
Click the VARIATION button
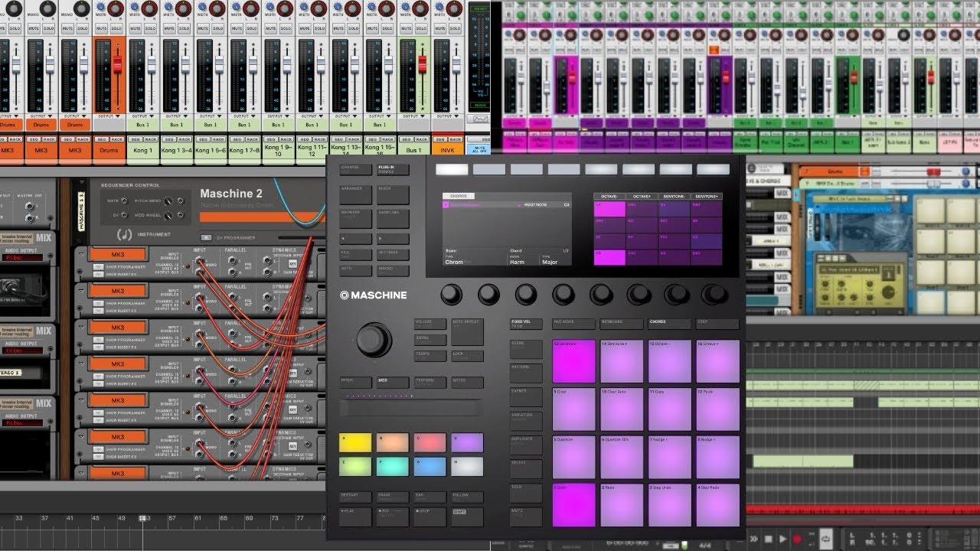click(526, 422)
